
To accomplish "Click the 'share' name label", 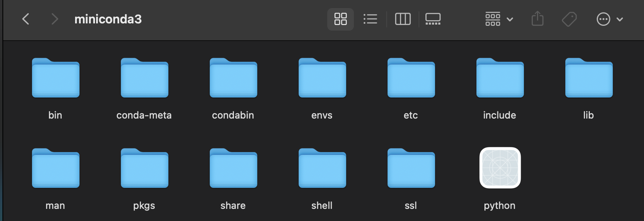I will 233,206.
